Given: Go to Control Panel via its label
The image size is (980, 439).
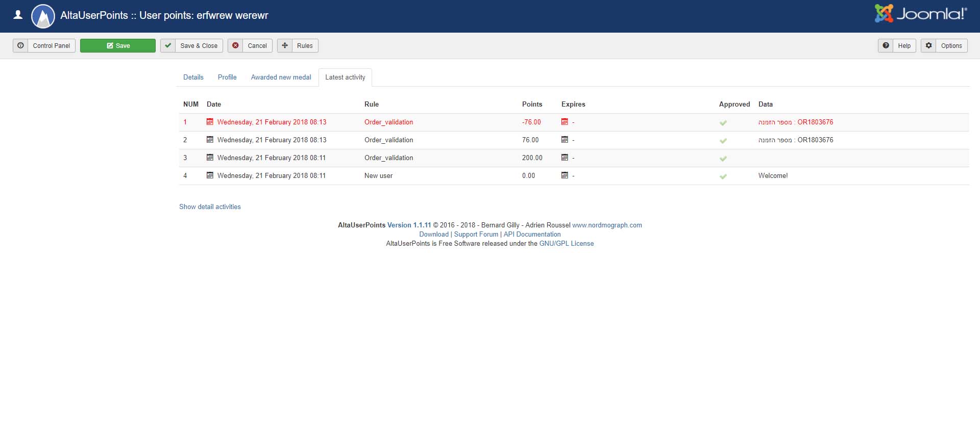Looking at the screenshot, I should pos(52,46).
